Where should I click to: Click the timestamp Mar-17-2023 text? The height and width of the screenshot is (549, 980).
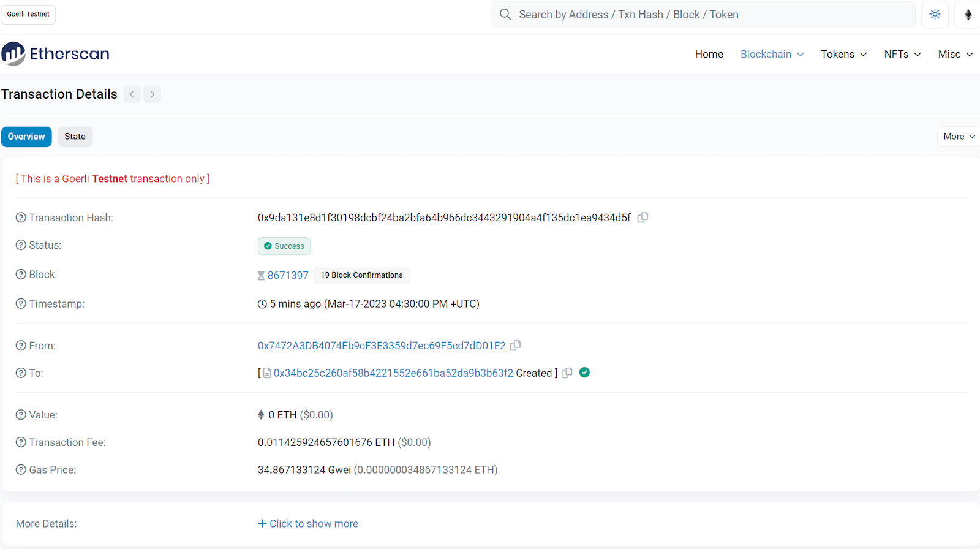(x=402, y=304)
